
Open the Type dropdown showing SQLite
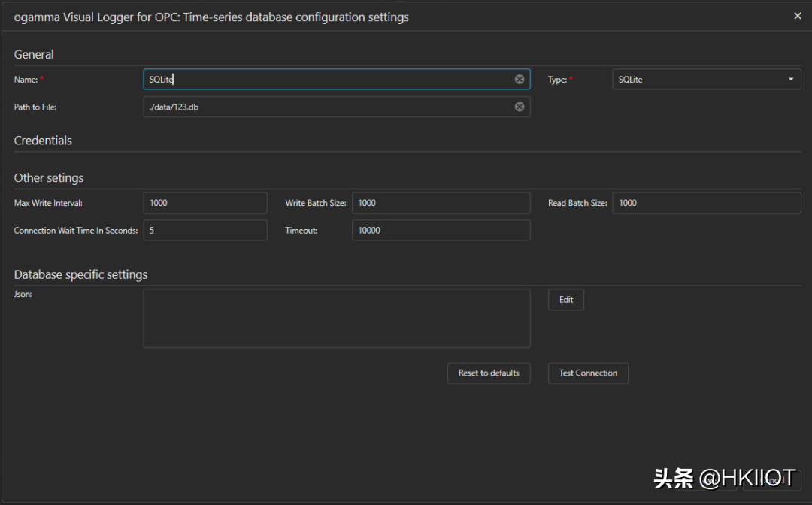pos(706,79)
